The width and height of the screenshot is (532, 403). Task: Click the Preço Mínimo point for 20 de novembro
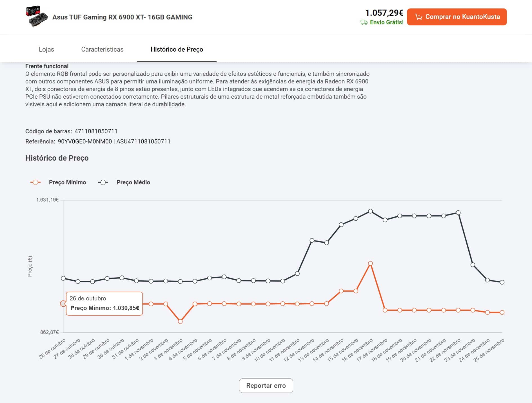point(429,310)
